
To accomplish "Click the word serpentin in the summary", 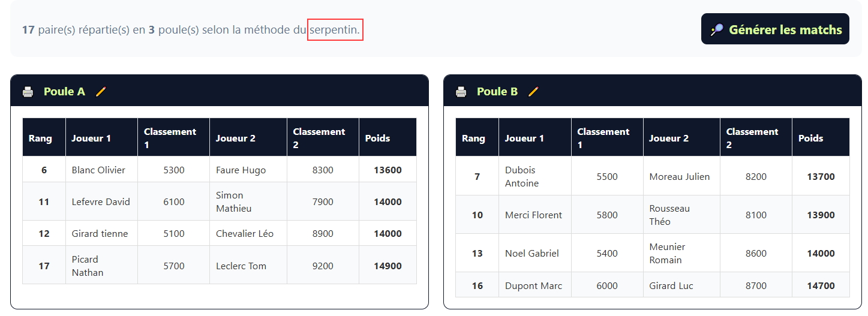I will pos(334,29).
